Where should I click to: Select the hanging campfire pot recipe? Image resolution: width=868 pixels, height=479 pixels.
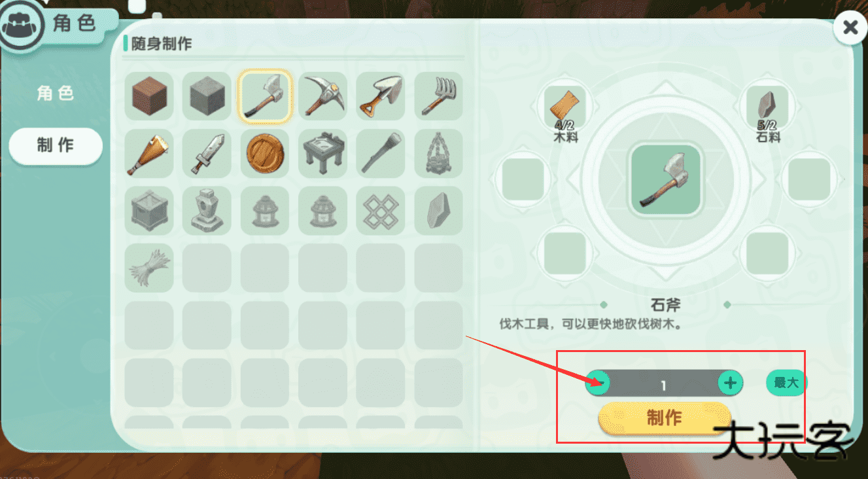coord(439,154)
